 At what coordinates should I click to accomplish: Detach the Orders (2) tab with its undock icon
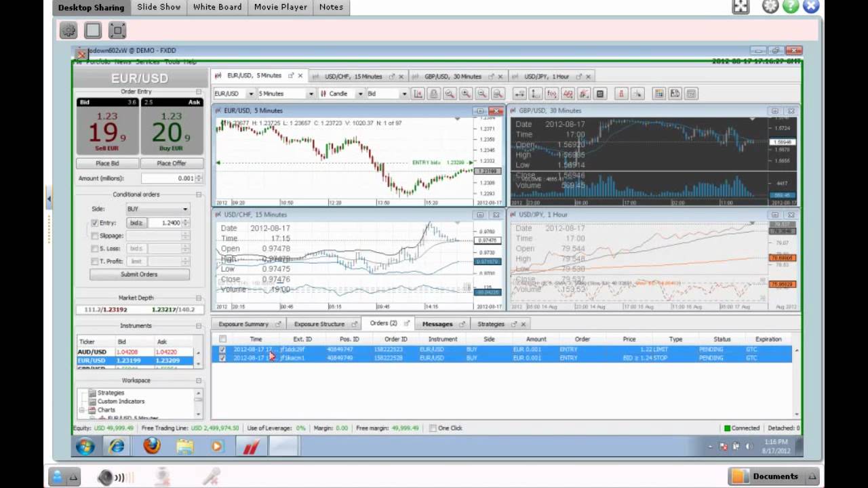(407, 324)
